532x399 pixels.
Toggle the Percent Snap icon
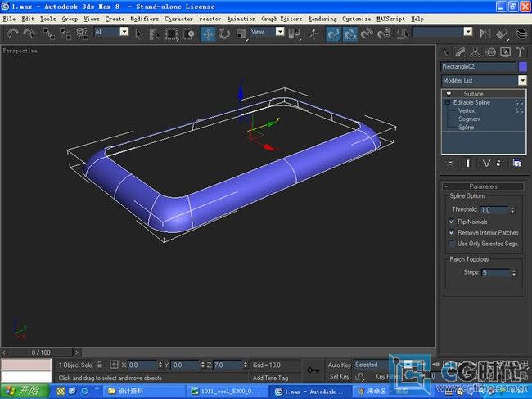pyautogui.click(x=367, y=34)
